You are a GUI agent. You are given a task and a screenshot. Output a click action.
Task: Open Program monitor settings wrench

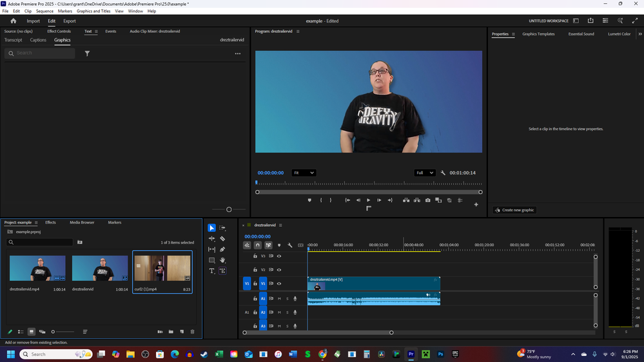click(x=443, y=173)
